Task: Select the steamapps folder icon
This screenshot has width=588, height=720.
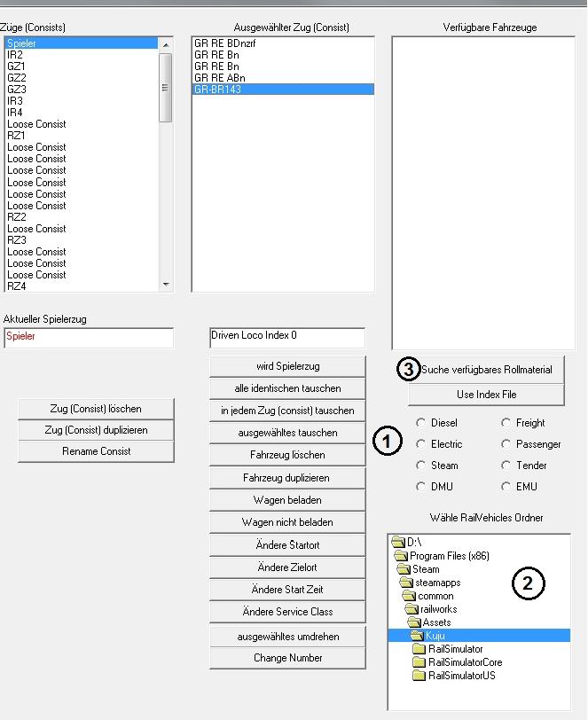Action: [406, 583]
